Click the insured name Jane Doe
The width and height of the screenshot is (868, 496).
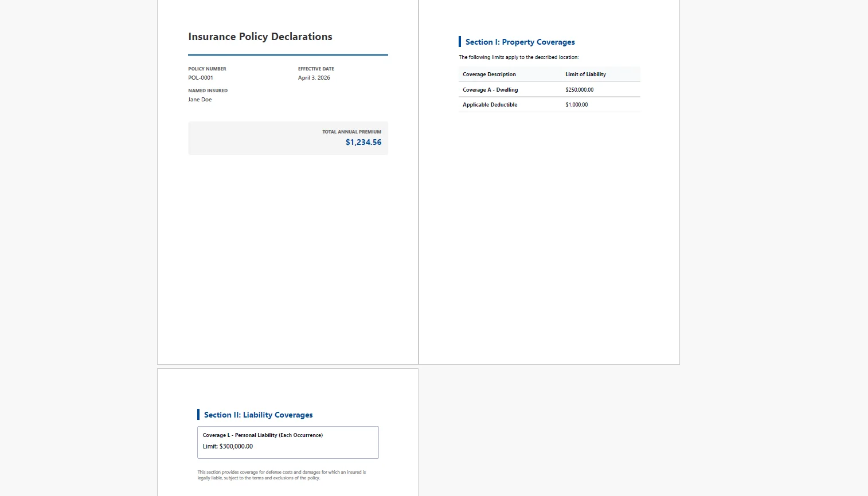200,100
